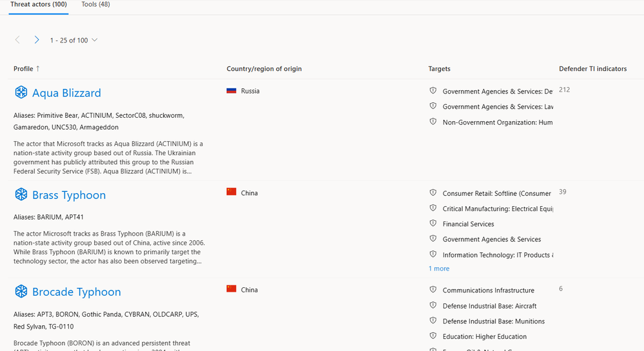Open the 1 - 25 of 100 page dropdown

(73, 40)
